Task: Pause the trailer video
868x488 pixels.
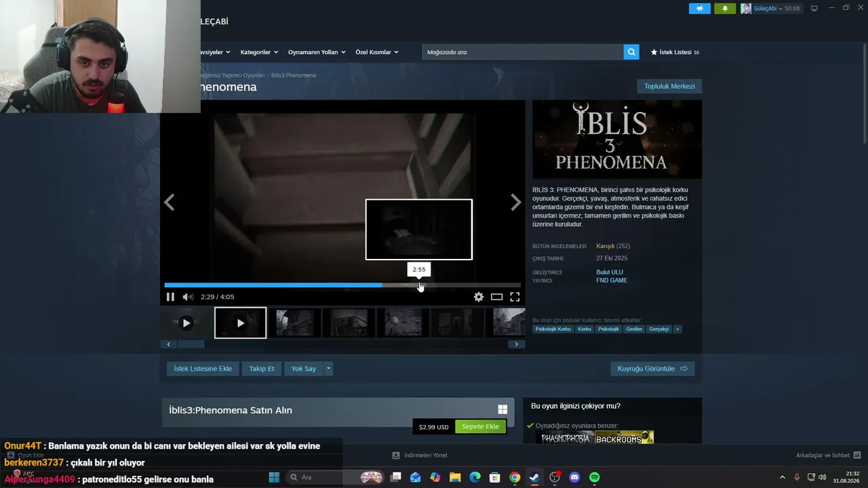Action: click(x=170, y=297)
